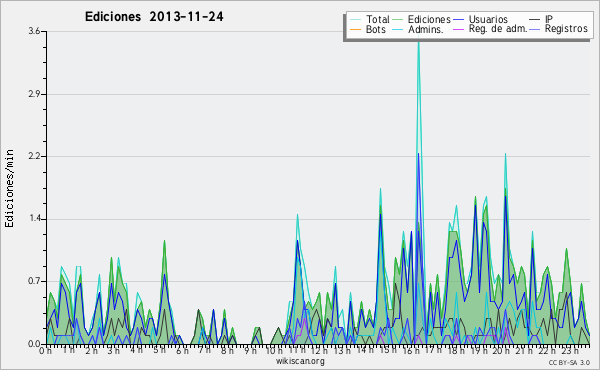Screen dimensions: 600x370
Task: Click the "1.4" y-axis label
Action: pyautogui.click(x=34, y=219)
